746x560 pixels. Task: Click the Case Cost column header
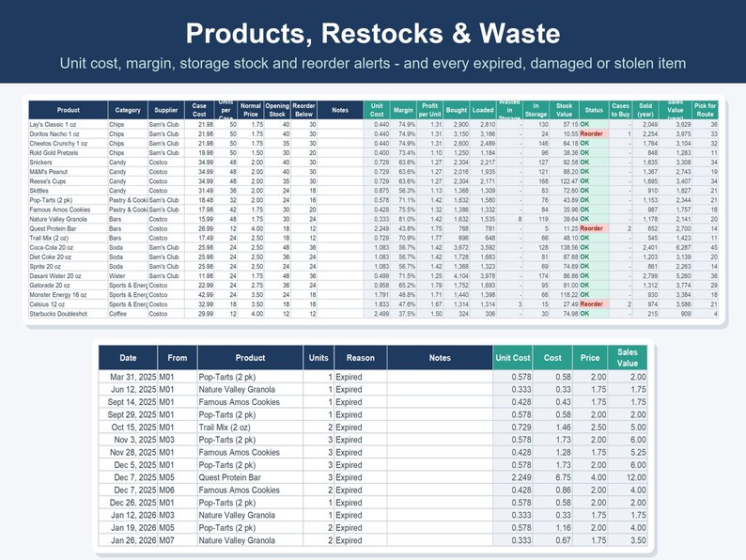pos(199,110)
